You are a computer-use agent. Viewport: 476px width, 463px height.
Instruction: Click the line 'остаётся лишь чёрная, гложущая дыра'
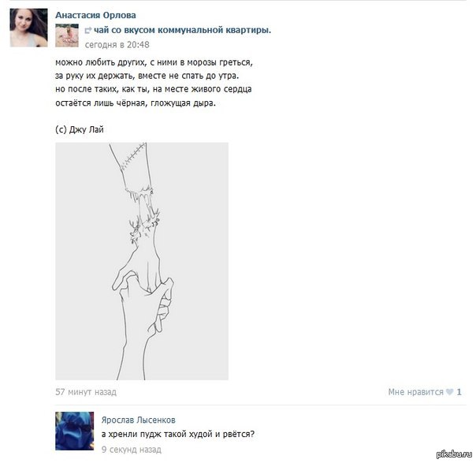(136, 103)
